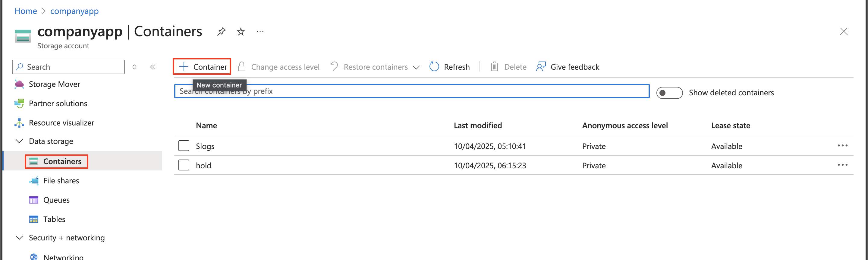Open companyapp breadcrumb link
This screenshot has width=868, height=260.
(x=74, y=11)
